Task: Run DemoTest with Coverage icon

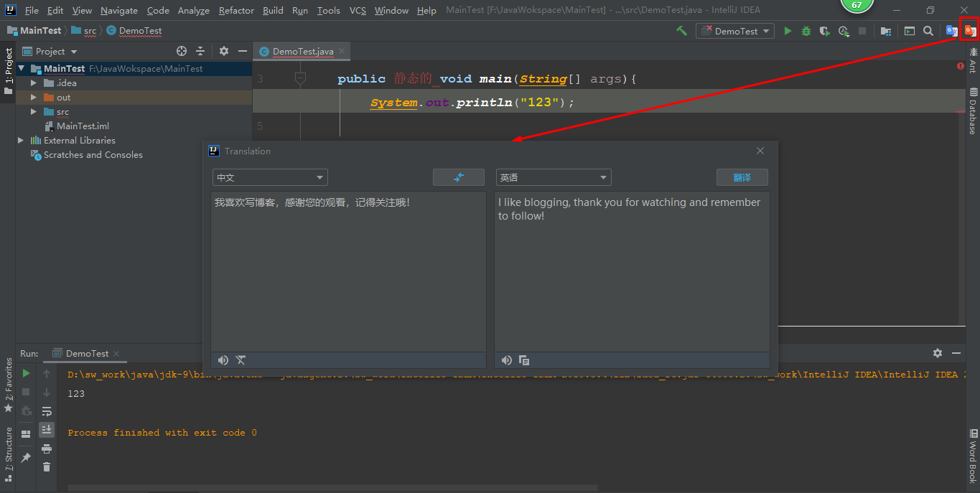Action: pos(823,30)
